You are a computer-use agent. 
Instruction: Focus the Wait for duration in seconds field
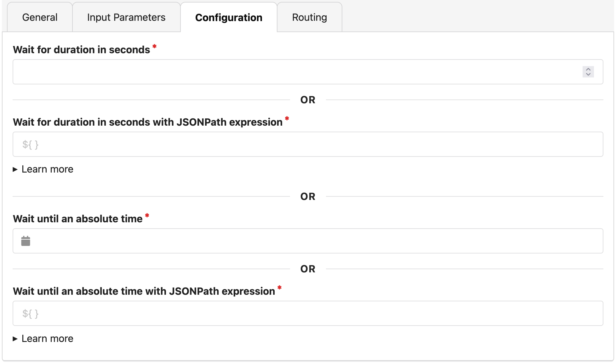click(x=296, y=72)
